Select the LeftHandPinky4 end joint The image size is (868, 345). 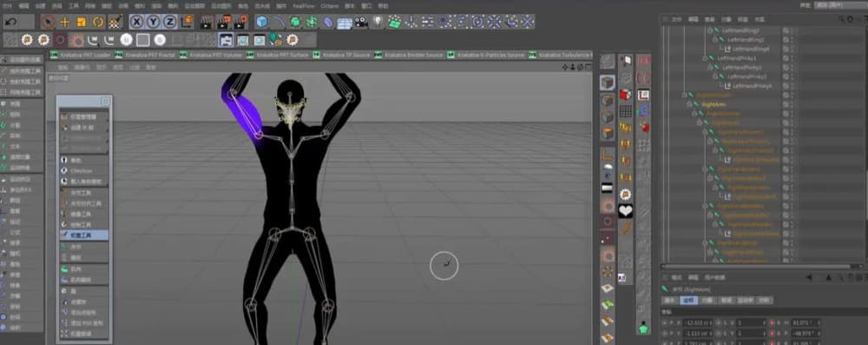pos(752,86)
